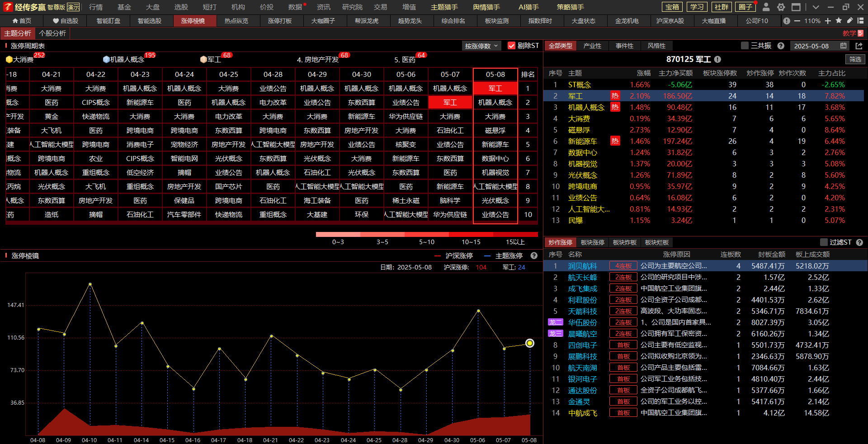The width and height of the screenshot is (868, 444).
Task: Open 行情 menu
Action: 95,7
